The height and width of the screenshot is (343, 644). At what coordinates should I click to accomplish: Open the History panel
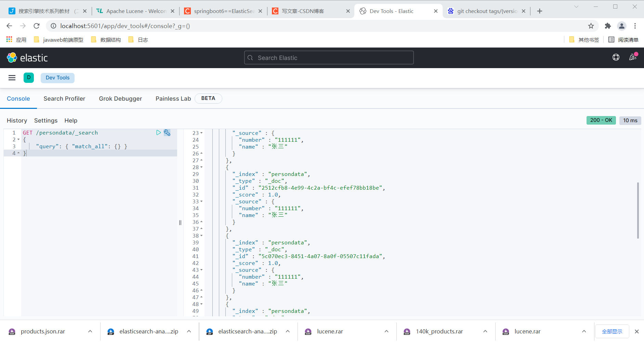(17, 120)
